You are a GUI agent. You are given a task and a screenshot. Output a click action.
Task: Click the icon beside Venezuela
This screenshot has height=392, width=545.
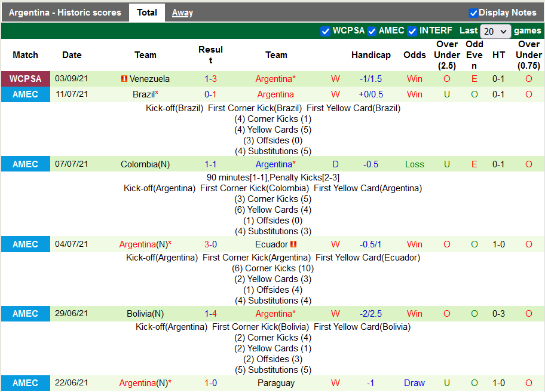124,79
